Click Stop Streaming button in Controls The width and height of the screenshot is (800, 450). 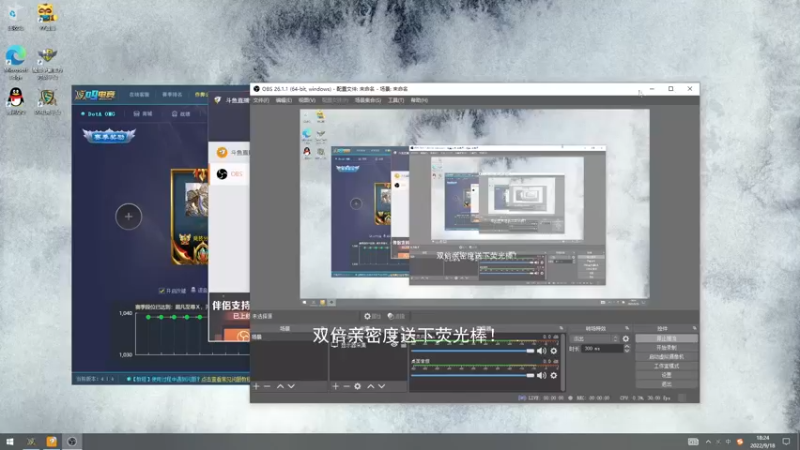click(x=666, y=338)
